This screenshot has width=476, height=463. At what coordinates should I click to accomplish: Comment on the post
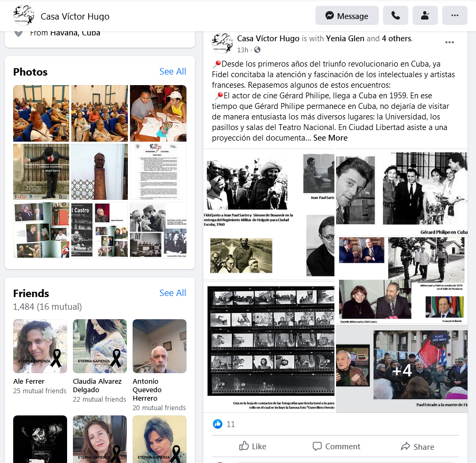[336, 446]
